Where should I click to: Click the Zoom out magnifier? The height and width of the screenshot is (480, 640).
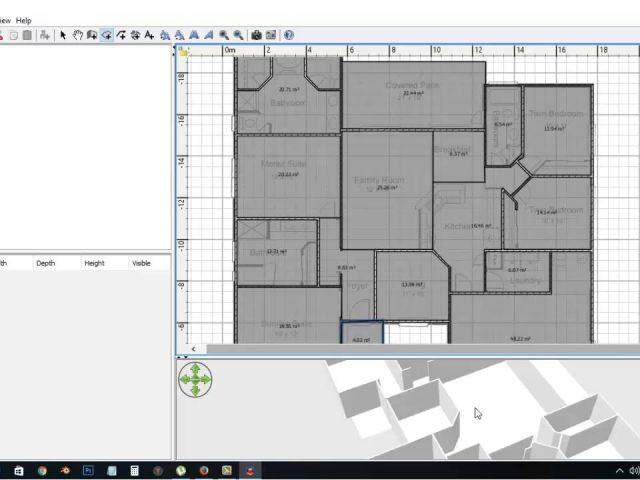click(x=238, y=35)
